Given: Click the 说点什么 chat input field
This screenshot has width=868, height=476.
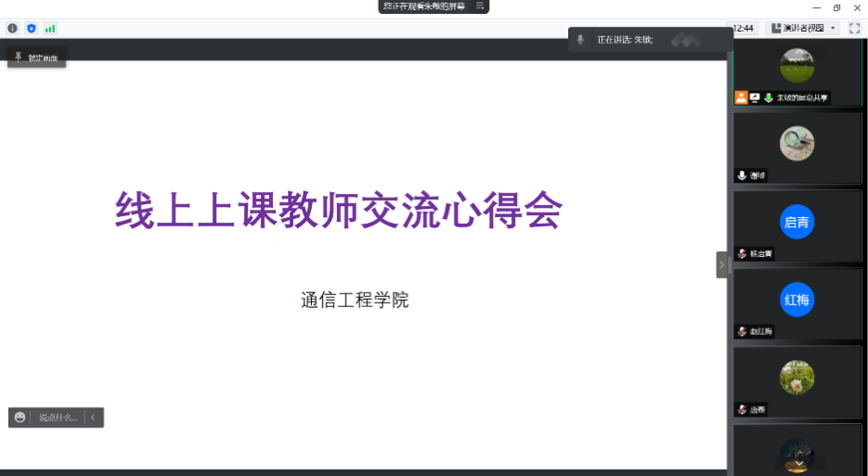Looking at the screenshot, I should click(x=58, y=418).
